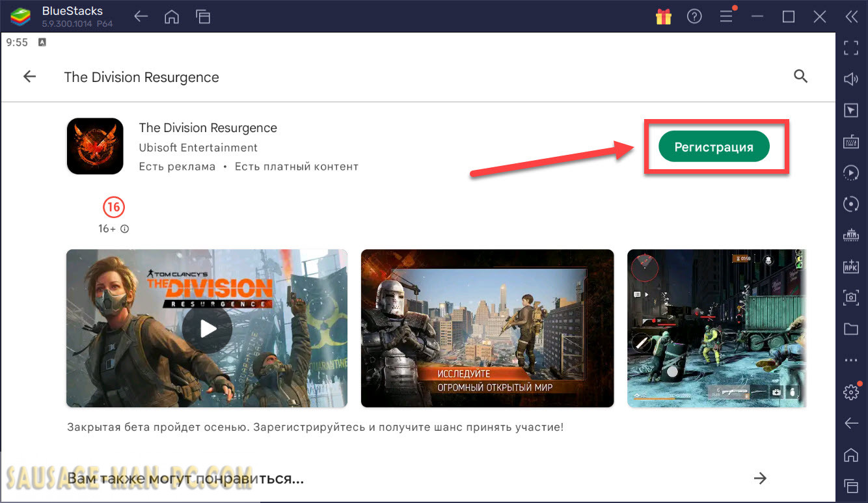Click the 'Есть платный контент' label
868x503 pixels.
[297, 167]
